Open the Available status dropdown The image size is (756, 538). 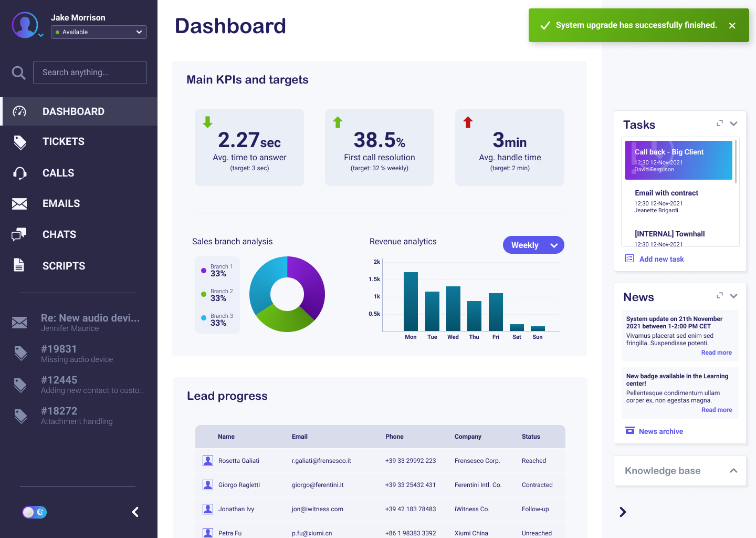[x=99, y=32]
